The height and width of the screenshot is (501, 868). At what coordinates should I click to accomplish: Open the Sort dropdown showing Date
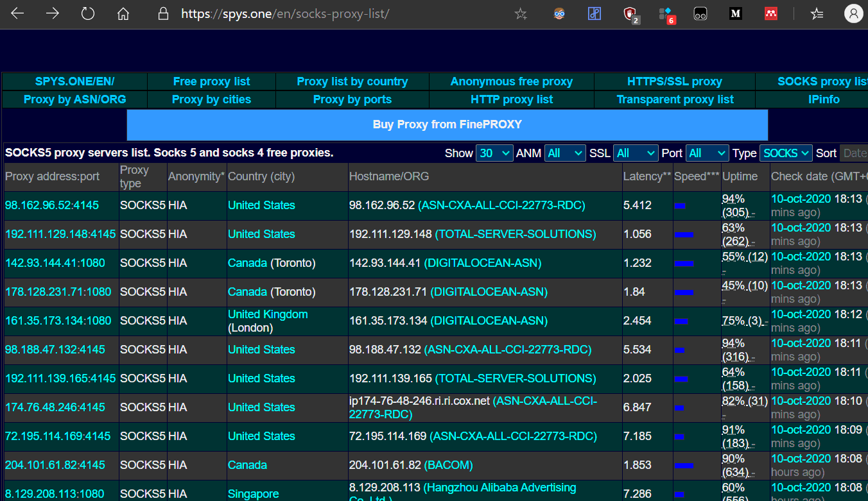854,153
